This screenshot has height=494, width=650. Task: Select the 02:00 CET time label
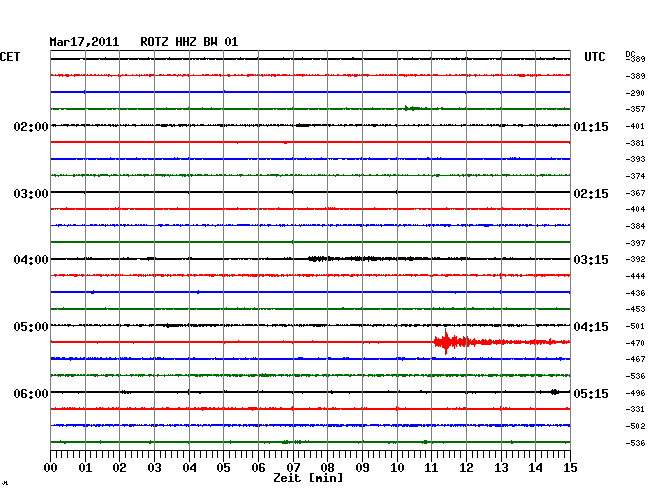(x=31, y=126)
